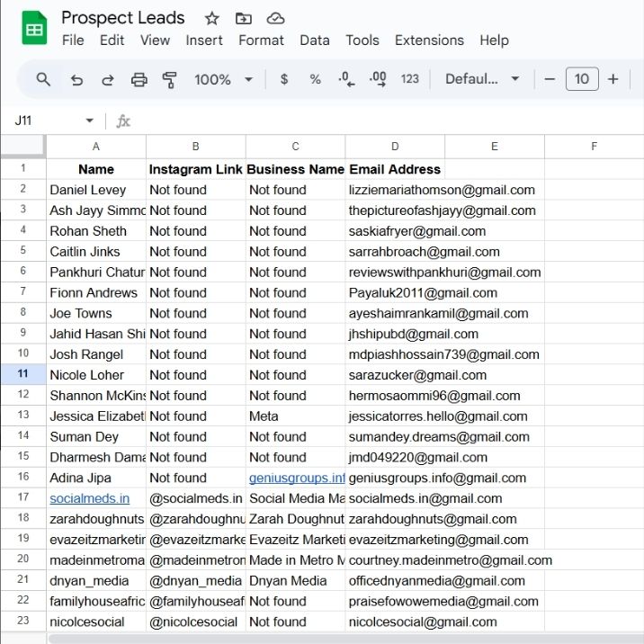The height and width of the screenshot is (644, 644).
Task: Follow the socialmeds.in hyperlink
Action: [x=89, y=498]
